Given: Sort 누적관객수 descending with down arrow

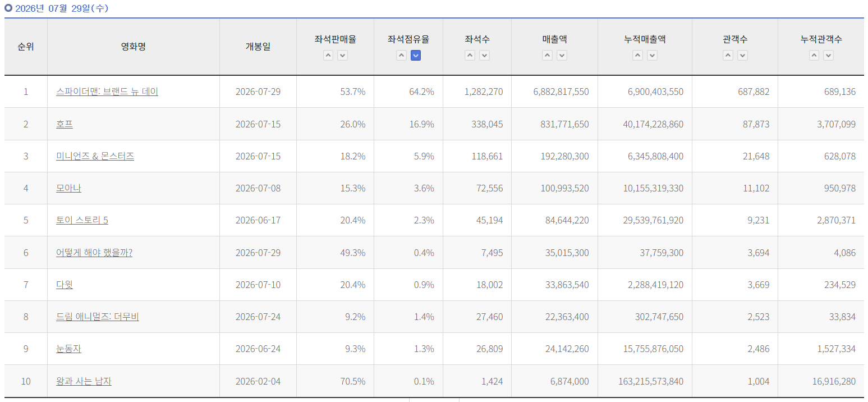Looking at the screenshot, I should click(x=828, y=55).
